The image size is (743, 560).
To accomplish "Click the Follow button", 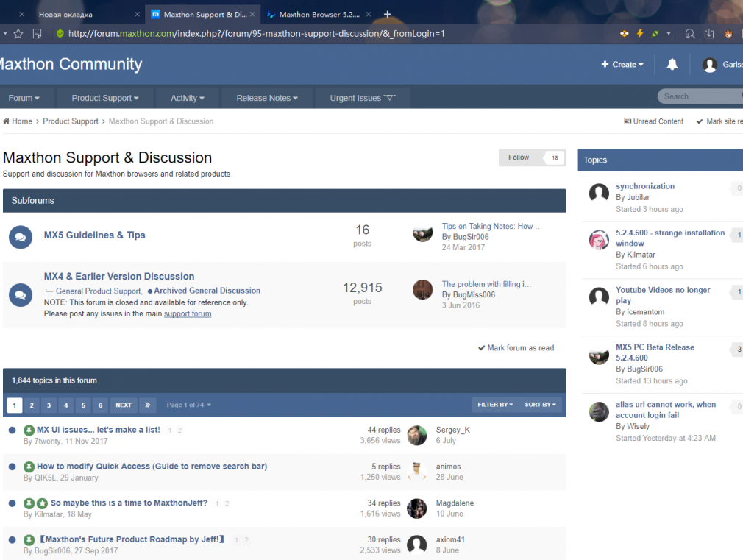I will [x=519, y=157].
